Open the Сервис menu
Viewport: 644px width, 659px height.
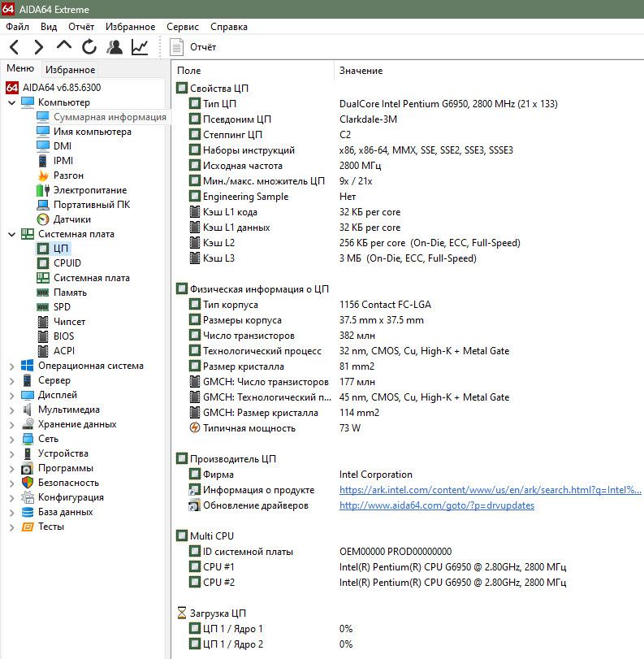click(x=183, y=27)
